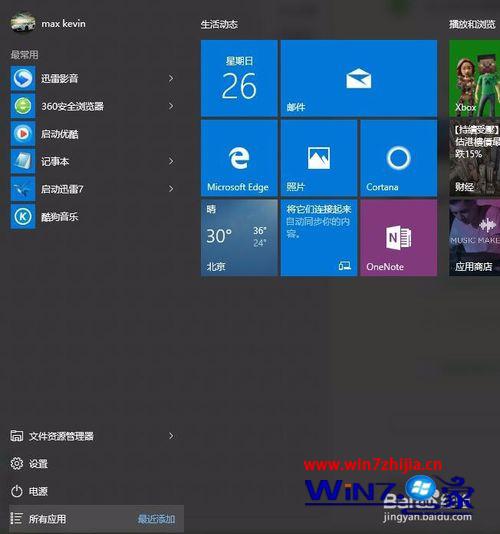500x534 pixels.
Task: Click the 文件资源管理器 folder icon
Action: click(17, 436)
